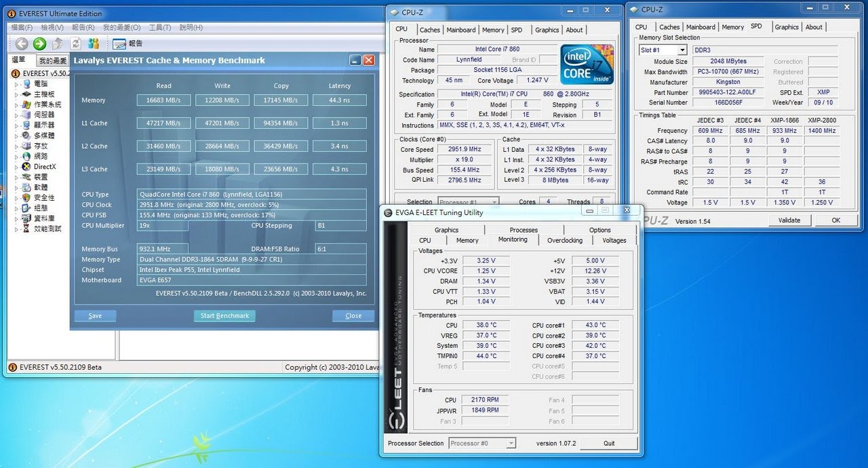Click the CPU fan speed 2170 RPM value
Image resolution: width=868 pixels, height=468 pixels.
point(486,400)
